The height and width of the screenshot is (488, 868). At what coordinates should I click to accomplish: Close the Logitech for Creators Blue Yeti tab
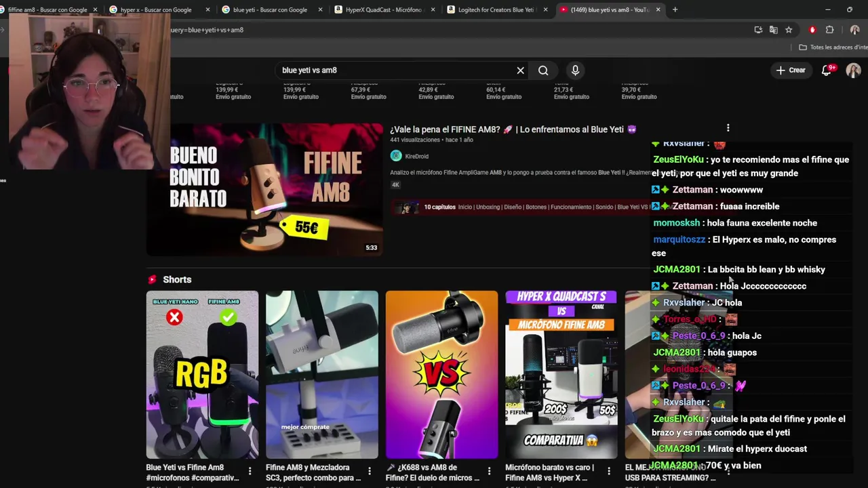pos(545,9)
